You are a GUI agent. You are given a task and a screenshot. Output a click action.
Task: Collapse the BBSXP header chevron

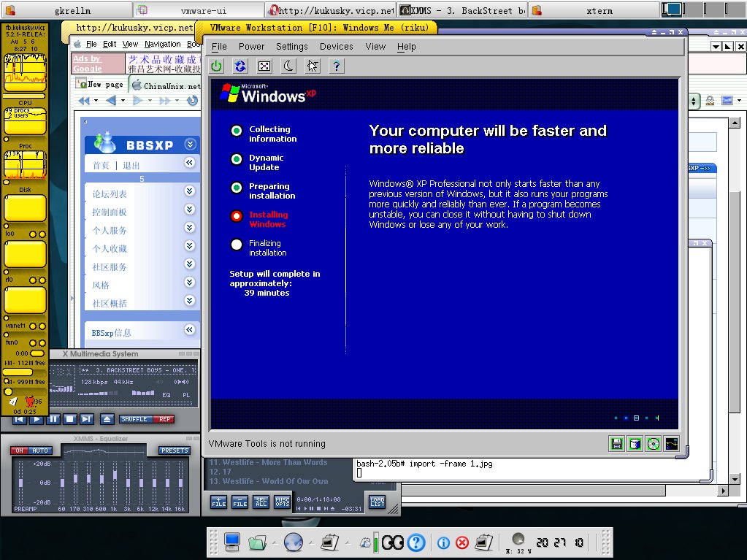coord(190,145)
